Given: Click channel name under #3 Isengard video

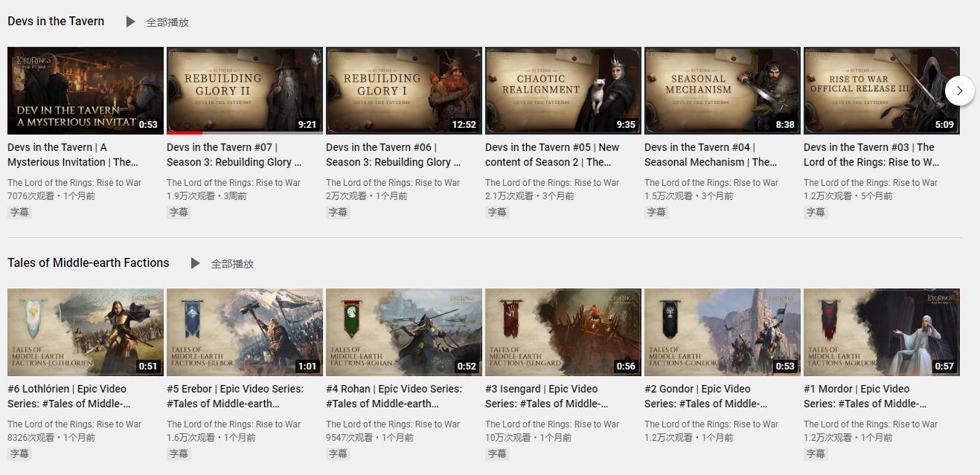Looking at the screenshot, I should click(x=552, y=424).
